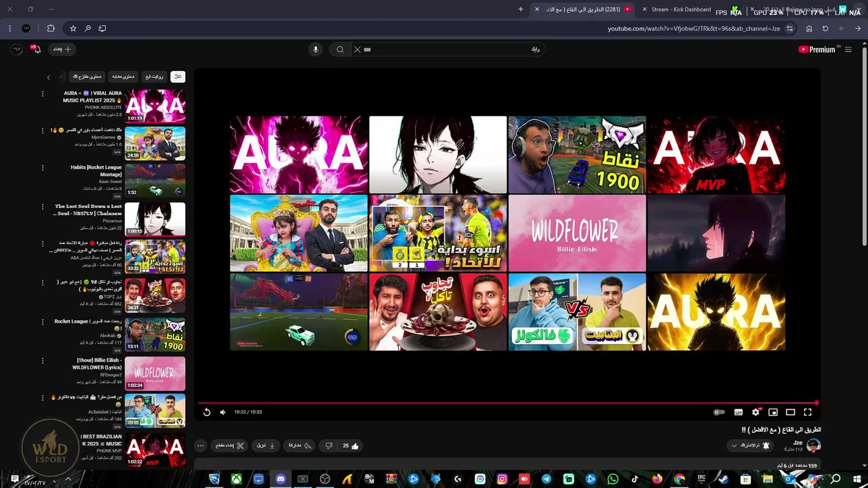Switch to Stream - Kick Dashboard tab

point(680,9)
